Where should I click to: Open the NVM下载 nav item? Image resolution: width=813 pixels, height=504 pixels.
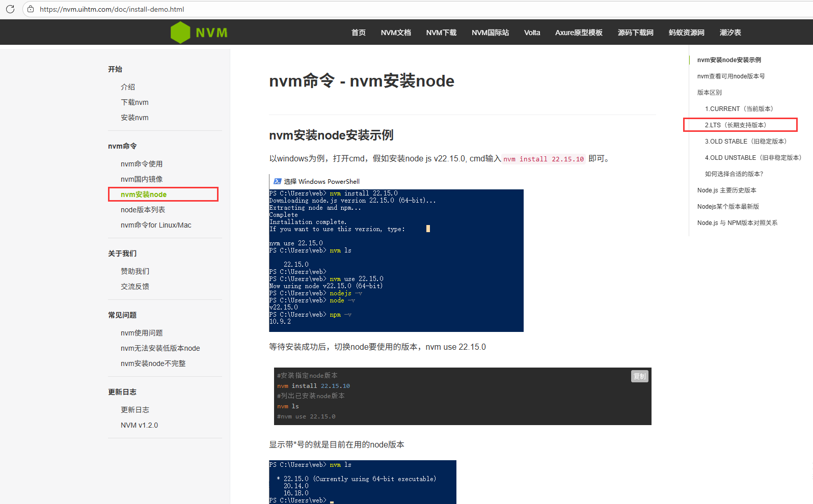[441, 33]
